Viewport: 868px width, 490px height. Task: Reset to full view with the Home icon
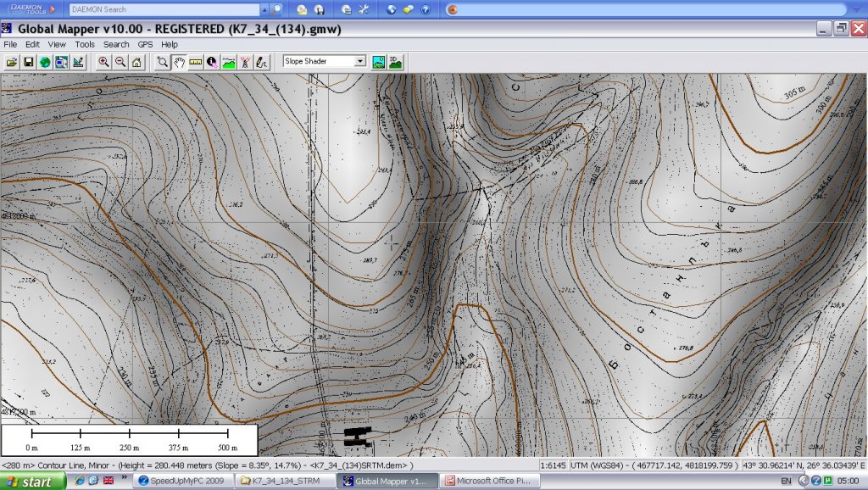(136, 62)
